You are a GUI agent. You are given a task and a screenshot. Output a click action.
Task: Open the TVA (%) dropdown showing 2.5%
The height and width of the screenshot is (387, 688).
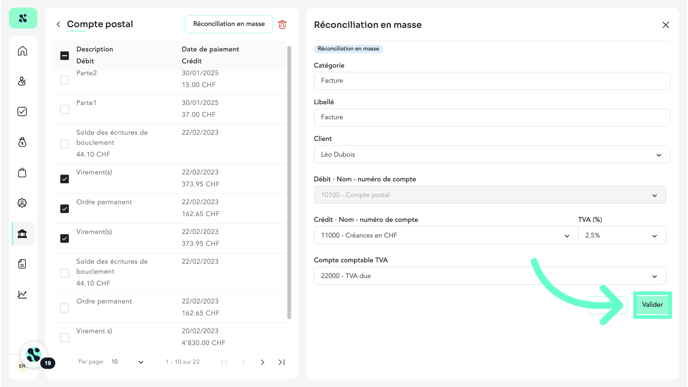point(622,235)
